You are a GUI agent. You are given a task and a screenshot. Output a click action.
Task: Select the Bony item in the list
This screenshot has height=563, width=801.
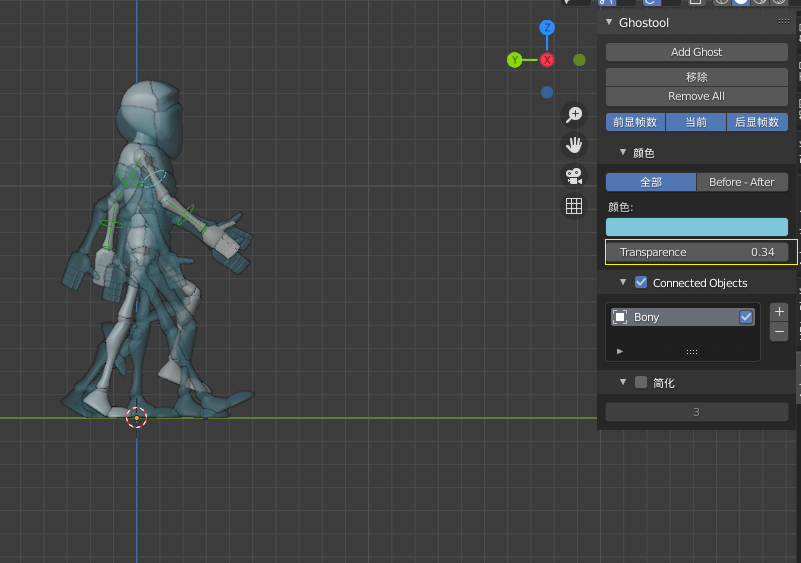click(683, 317)
